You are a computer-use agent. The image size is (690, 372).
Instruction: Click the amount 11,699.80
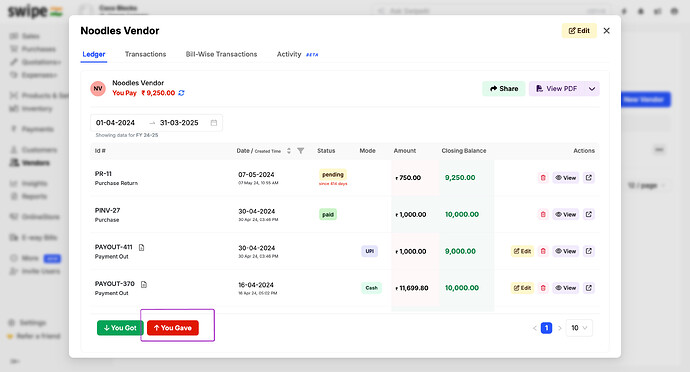[412, 288]
